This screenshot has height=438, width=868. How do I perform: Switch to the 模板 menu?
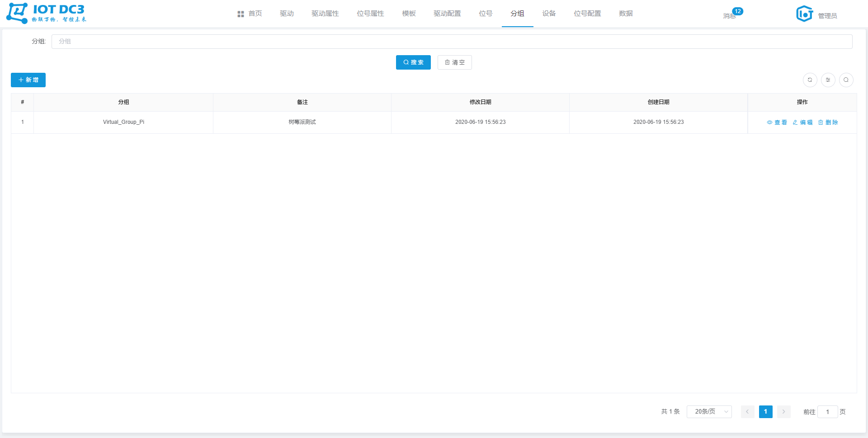409,14
